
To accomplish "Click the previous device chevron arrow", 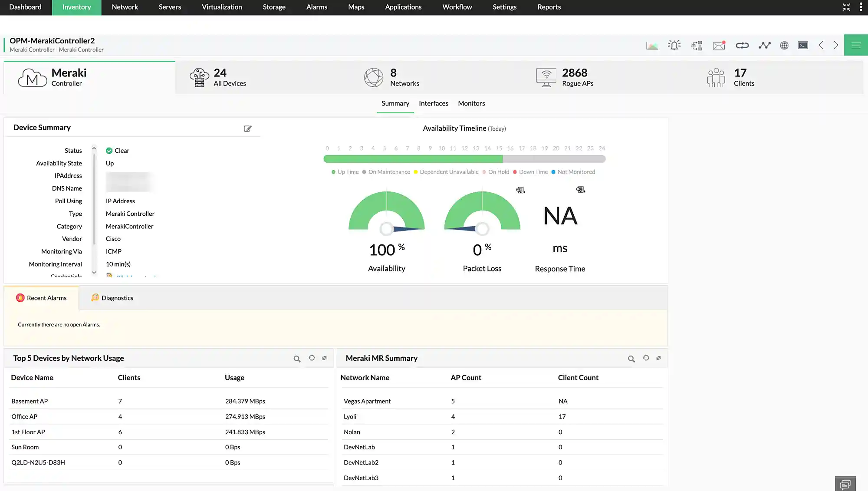I will 821,45.
